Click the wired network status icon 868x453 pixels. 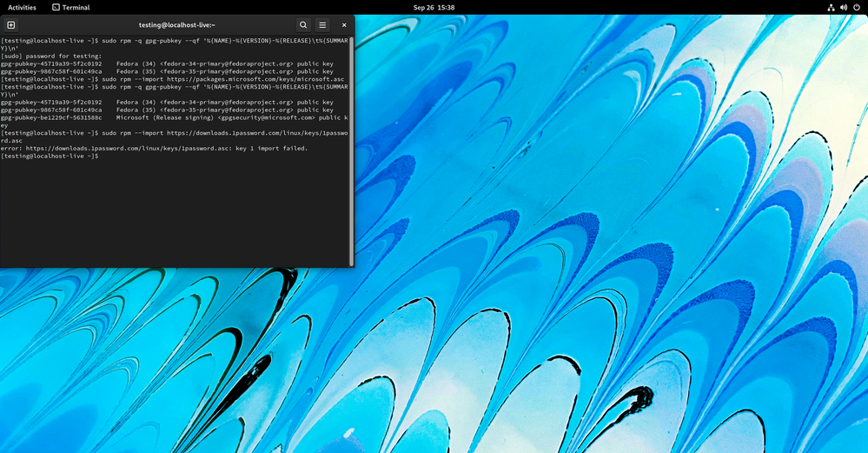831,7
